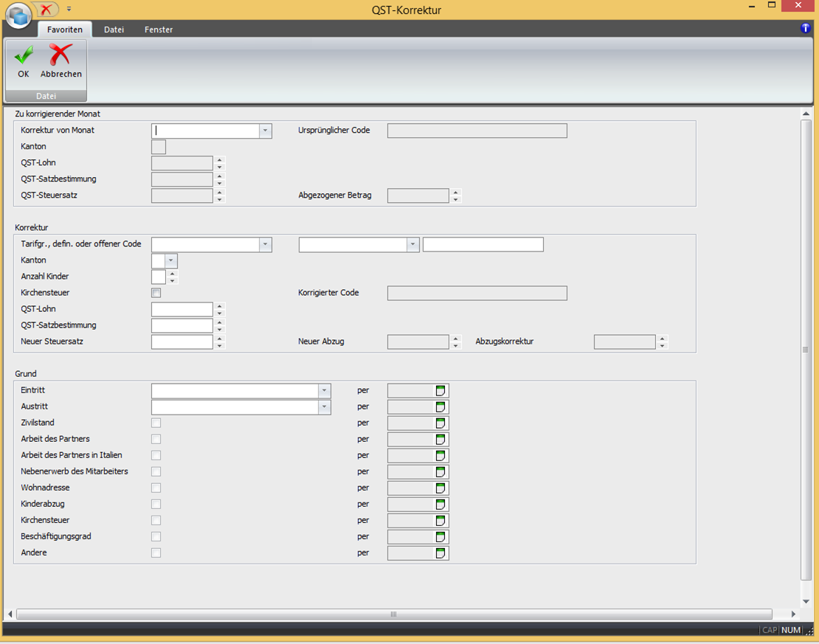
Task: Select the Favoriten ribbon tab
Action: [65, 30]
